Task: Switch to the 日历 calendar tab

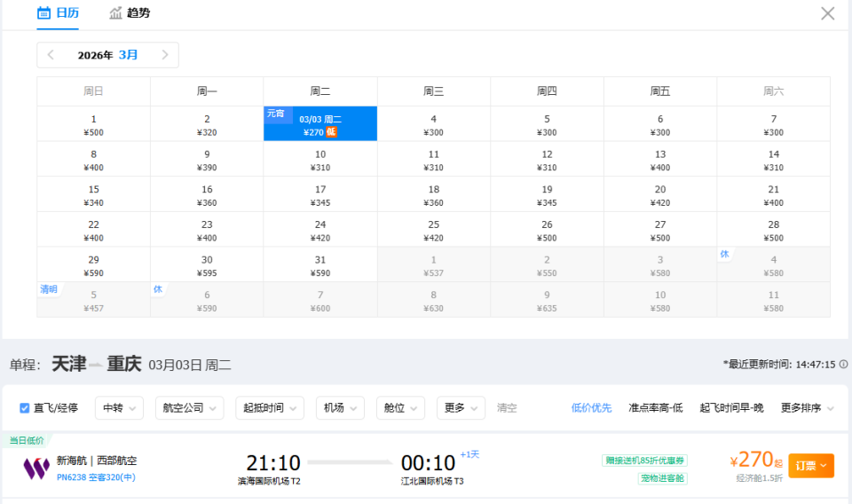Action: coord(58,13)
